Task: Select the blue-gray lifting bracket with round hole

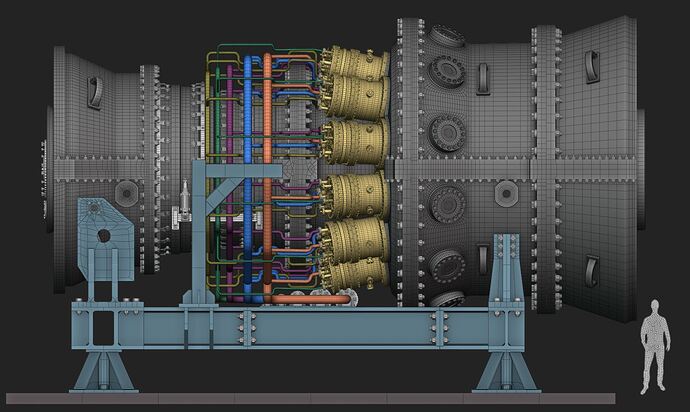Action: 105,238
